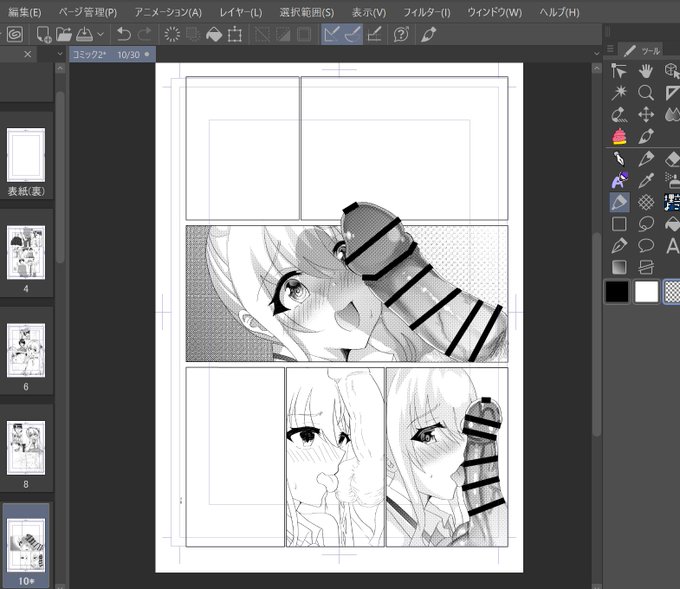Open CLIP STUDIO support question-mark icon

pyautogui.click(x=401, y=34)
